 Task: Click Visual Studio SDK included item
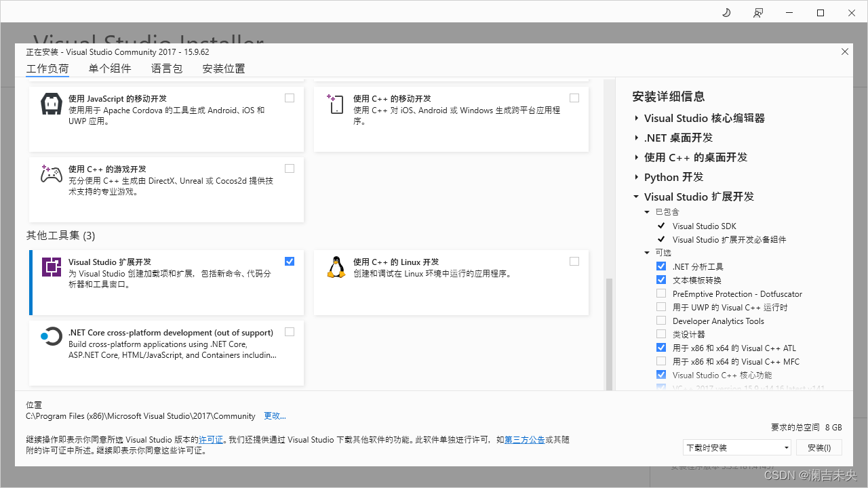[x=704, y=226]
